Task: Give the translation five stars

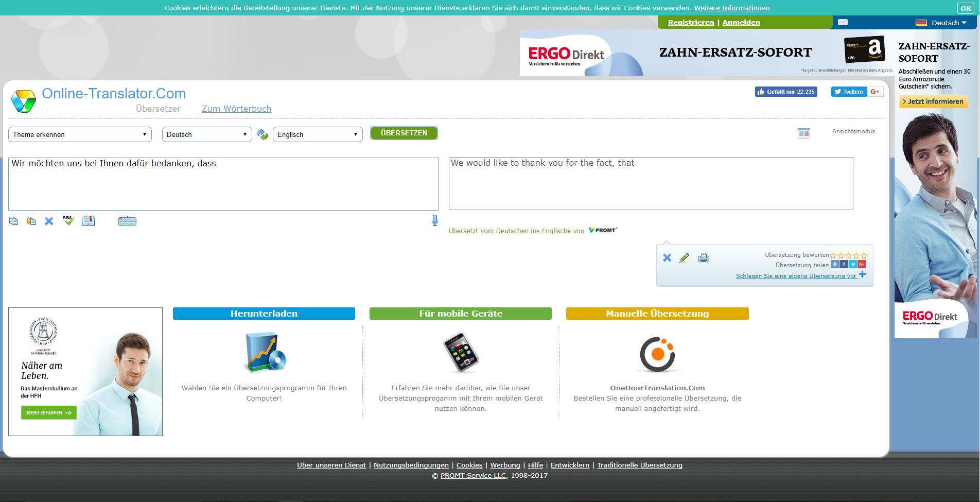Action: (x=864, y=255)
